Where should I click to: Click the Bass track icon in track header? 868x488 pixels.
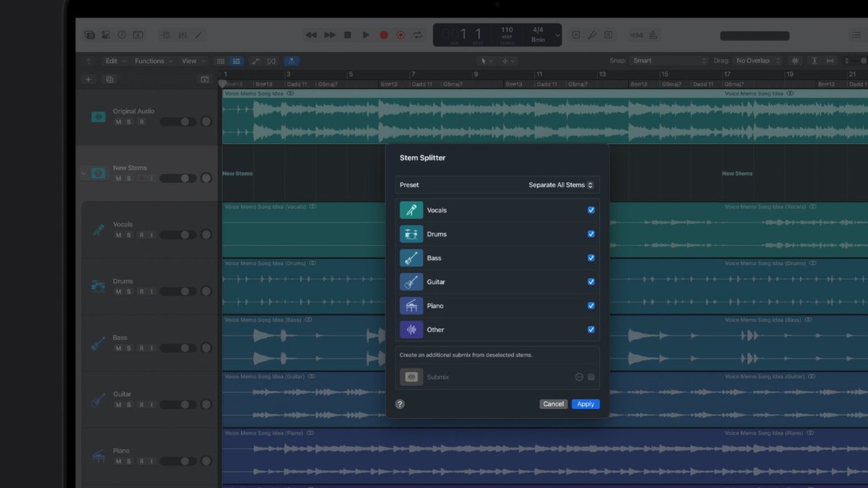[98, 343]
